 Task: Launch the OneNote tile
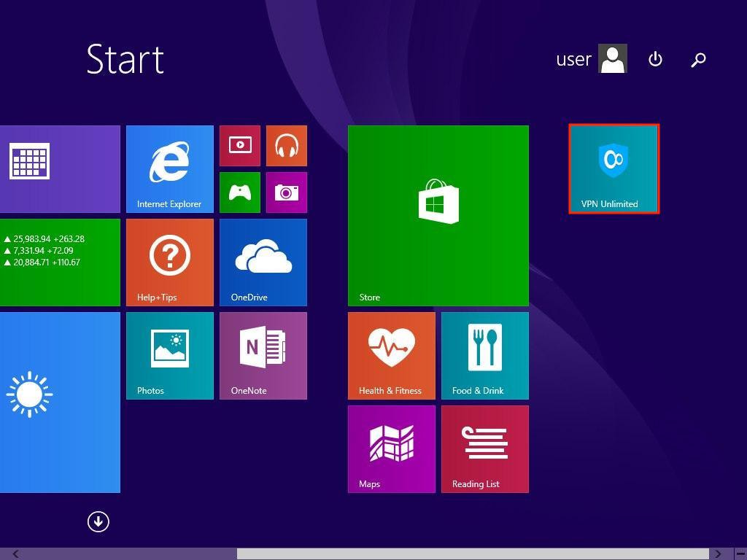(x=263, y=355)
